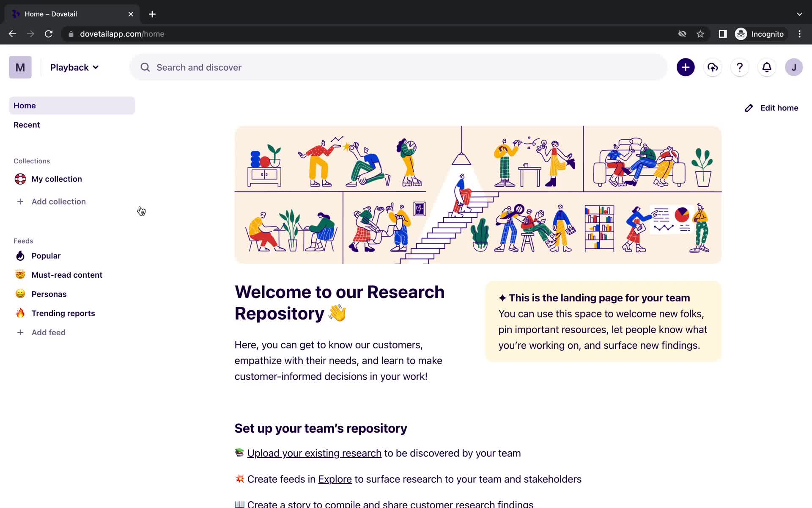Click the help question mark icon

coord(739,67)
